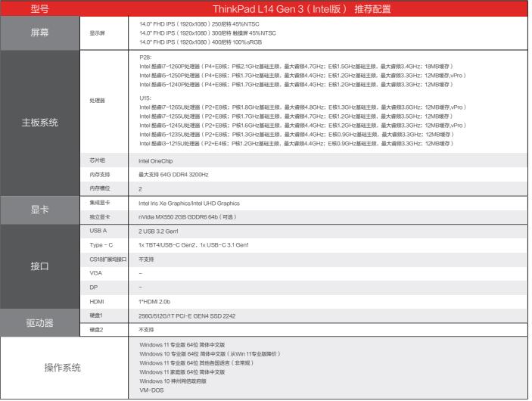Click '不支持' in the 硬盘2 row

click(146, 330)
